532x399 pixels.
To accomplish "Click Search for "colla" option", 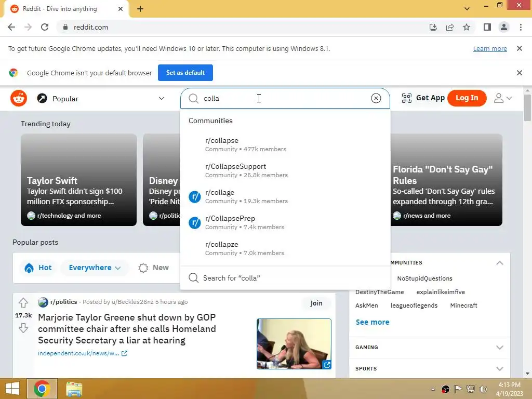I will [285, 278].
